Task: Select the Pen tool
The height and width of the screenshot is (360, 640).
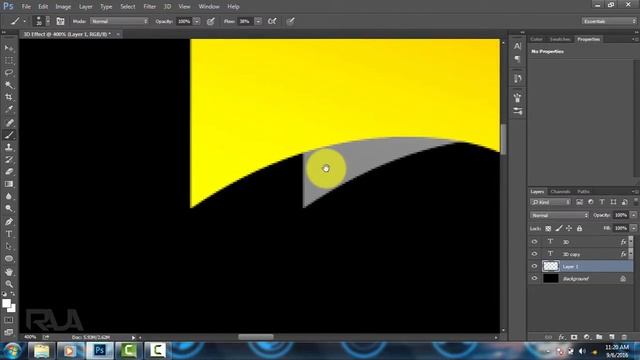Action: coord(9,222)
